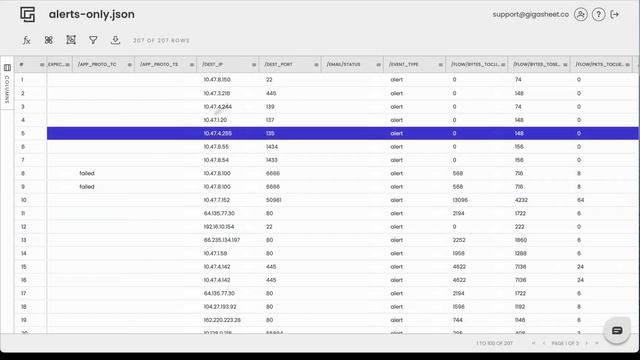Open the help question mark icon
640x360 pixels.
point(598,14)
